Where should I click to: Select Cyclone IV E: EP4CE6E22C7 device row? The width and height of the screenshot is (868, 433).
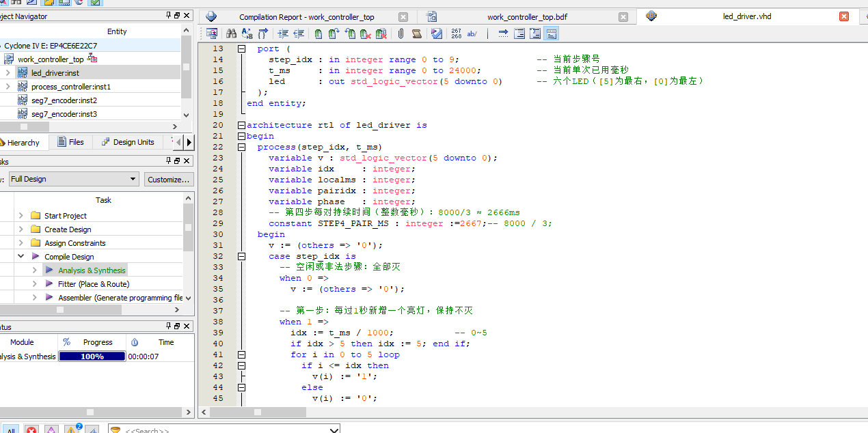click(90, 45)
